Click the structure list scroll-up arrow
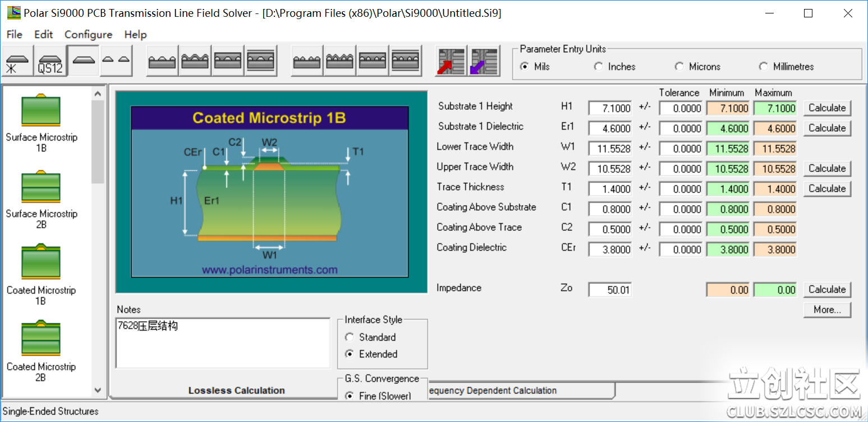868x422 pixels. pos(98,94)
